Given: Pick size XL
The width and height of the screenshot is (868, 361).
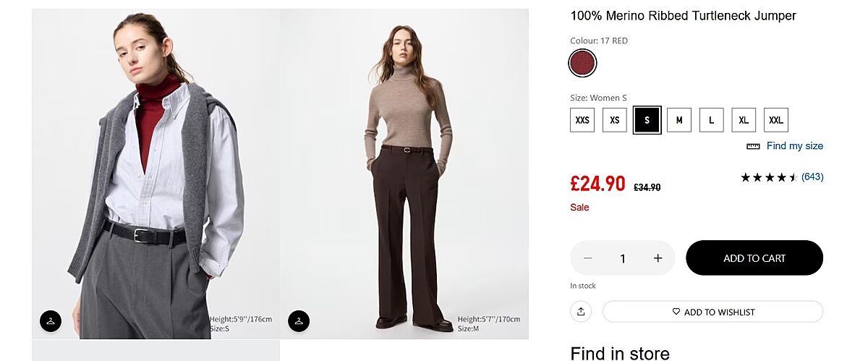Looking at the screenshot, I should [x=744, y=120].
